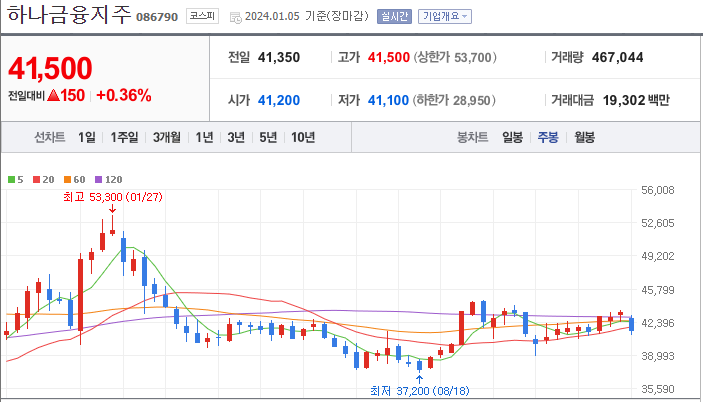The image size is (703, 402).
Task: Click the +0.36% change rate
Action: 124,95
